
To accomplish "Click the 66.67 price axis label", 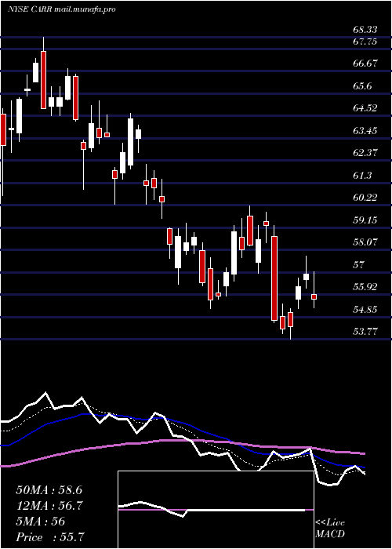I will click(x=365, y=64).
